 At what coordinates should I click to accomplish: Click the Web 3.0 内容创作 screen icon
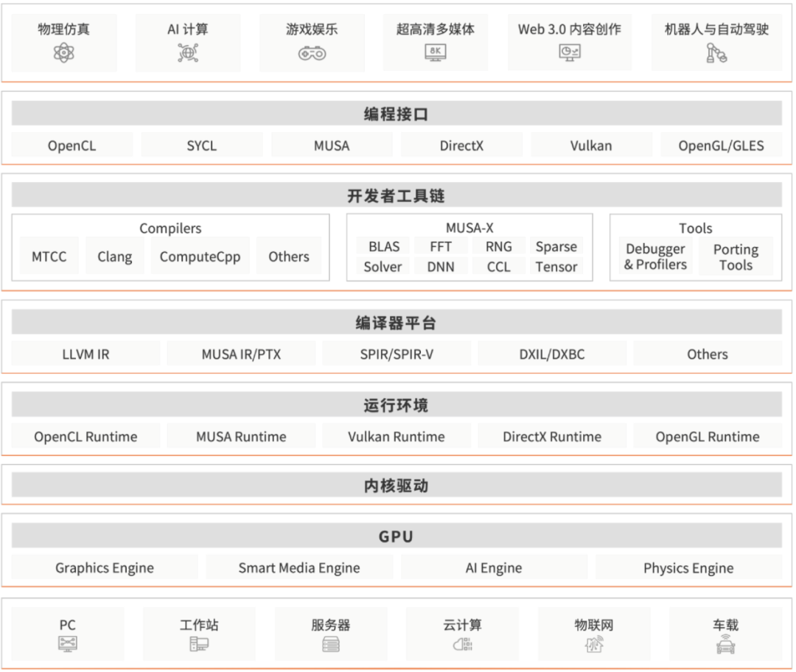[x=570, y=52]
